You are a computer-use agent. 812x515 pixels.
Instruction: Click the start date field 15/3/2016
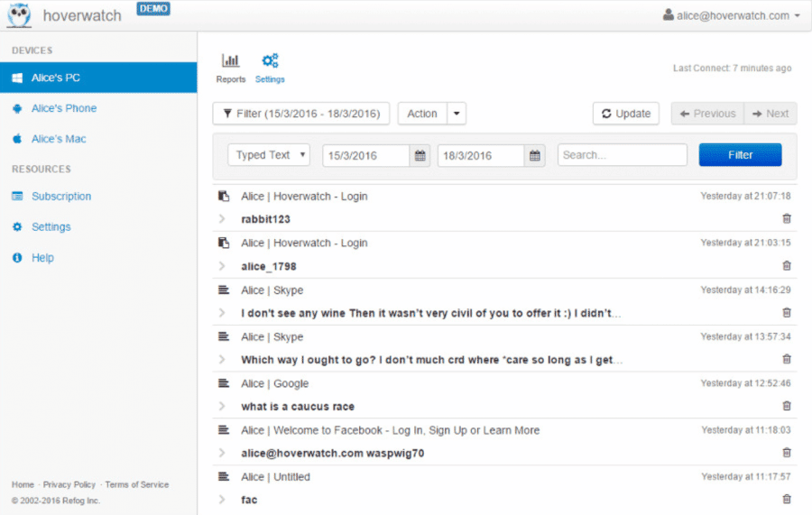pyautogui.click(x=365, y=155)
